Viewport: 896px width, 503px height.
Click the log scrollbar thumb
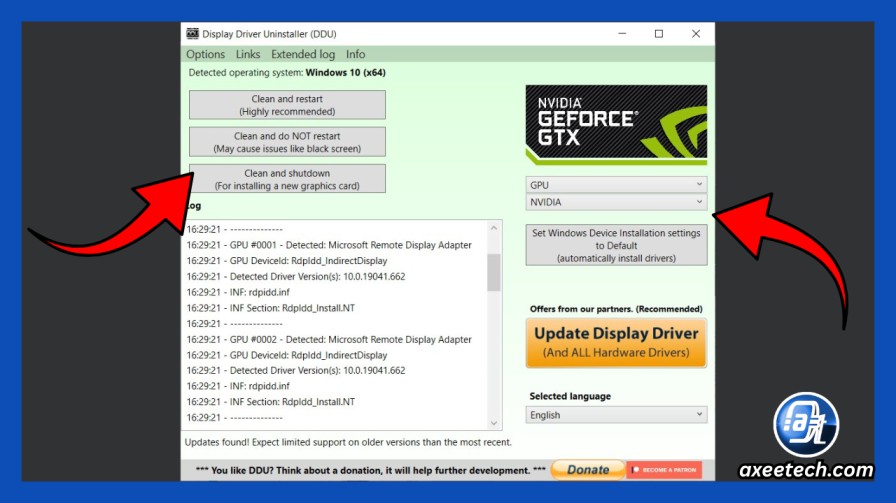494,272
